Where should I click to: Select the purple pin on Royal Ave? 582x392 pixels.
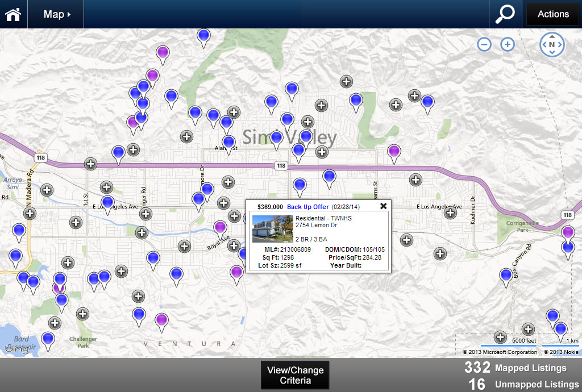[220, 228]
